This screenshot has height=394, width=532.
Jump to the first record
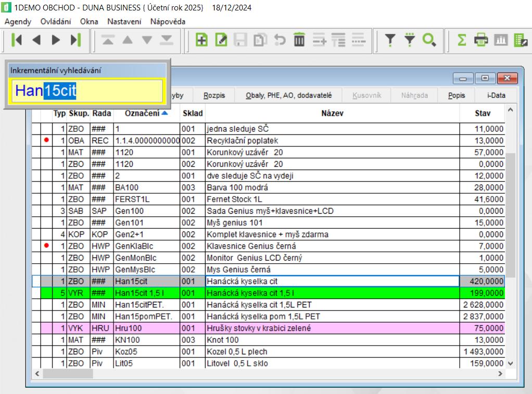[17, 40]
